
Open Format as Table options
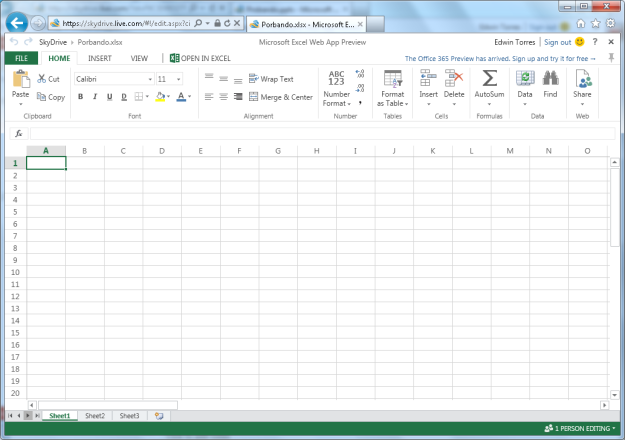click(x=393, y=88)
